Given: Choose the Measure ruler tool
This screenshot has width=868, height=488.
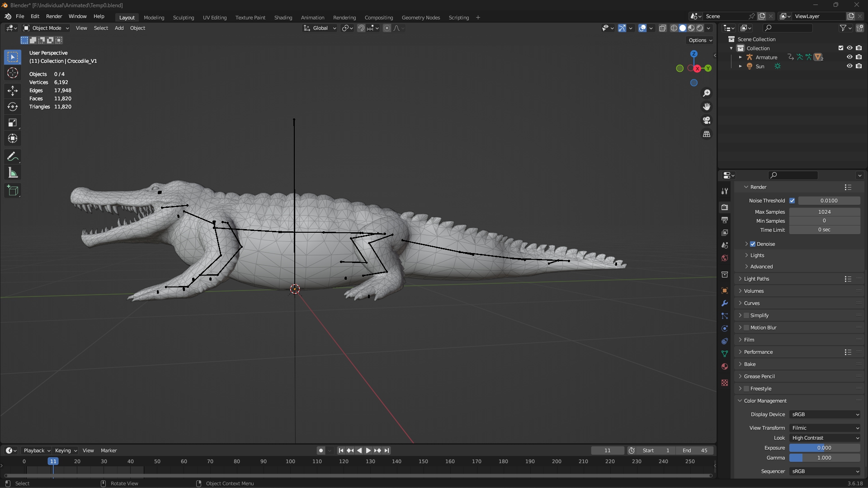Looking at the screenshot, I should [x=13, y=173].
